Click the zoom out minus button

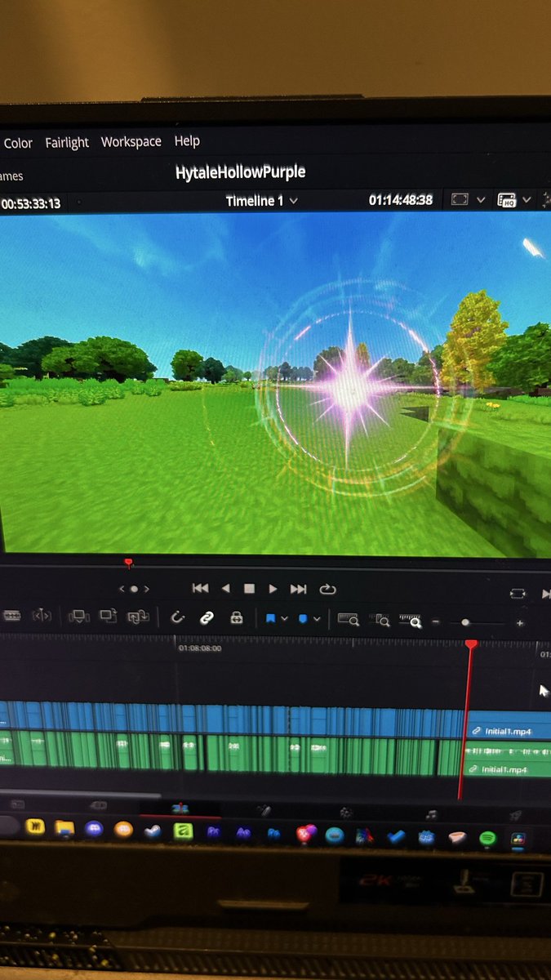[x=436, y=622]
